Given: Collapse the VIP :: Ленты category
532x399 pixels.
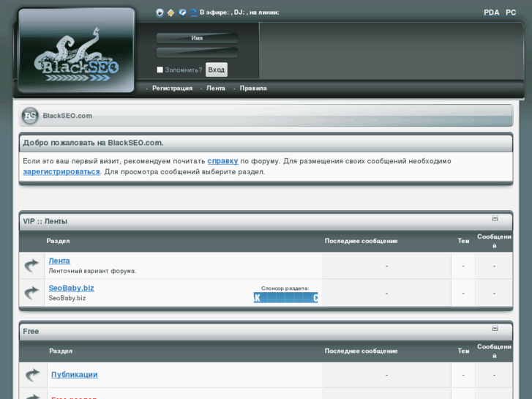Looking at the screenshot, I should point(495,218).
